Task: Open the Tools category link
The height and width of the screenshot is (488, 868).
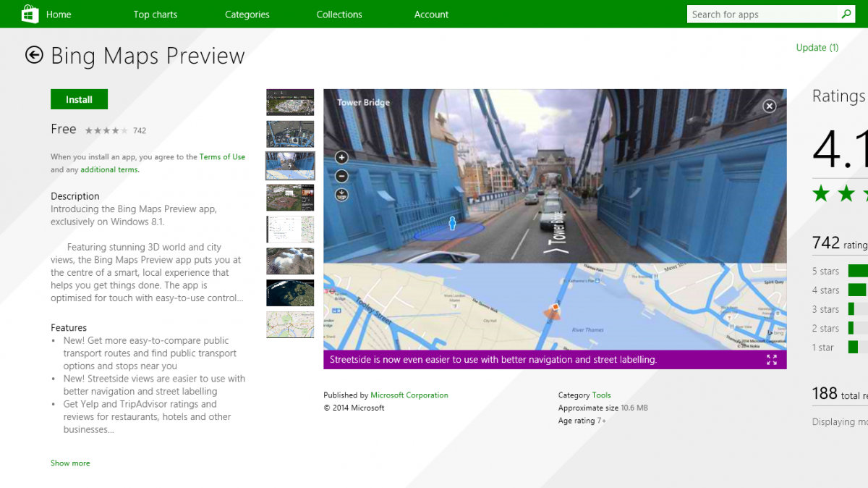Action: 602,395
